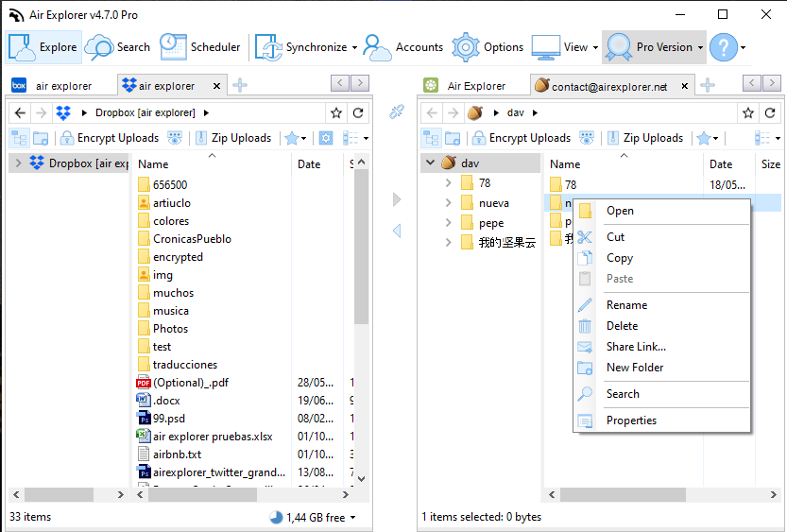Expand the Dropbox [air explorer] tree node

point(19,163)
